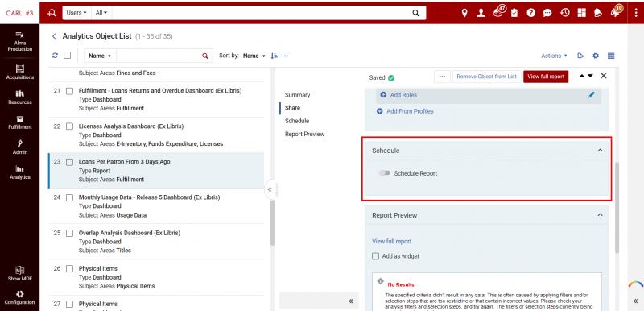Click the object list vertical scrollbar

[272, 223]
